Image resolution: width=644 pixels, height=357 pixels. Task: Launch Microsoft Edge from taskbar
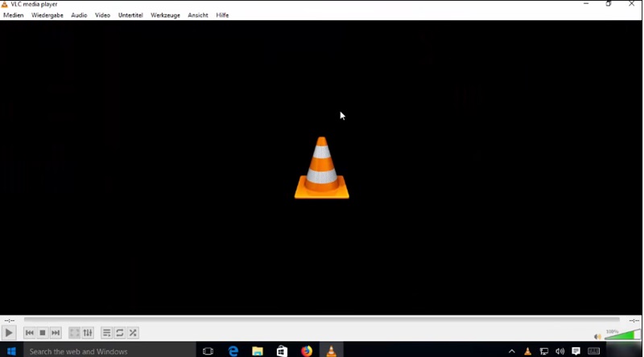(x=233, y=351)
